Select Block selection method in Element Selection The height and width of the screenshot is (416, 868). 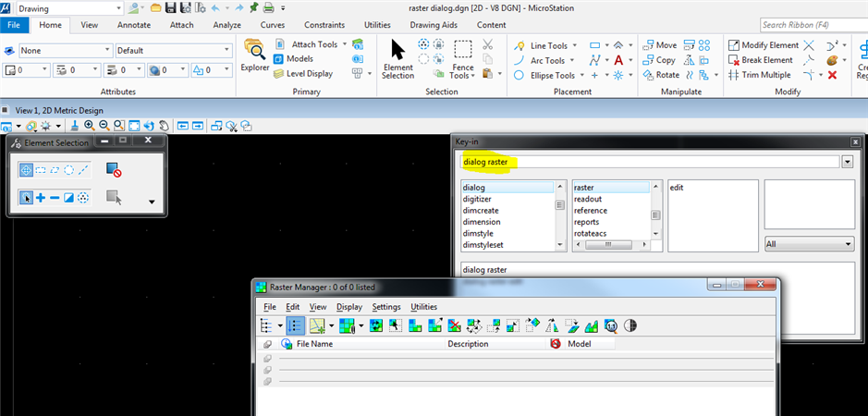pyautogui.click(x=41, y=170)
